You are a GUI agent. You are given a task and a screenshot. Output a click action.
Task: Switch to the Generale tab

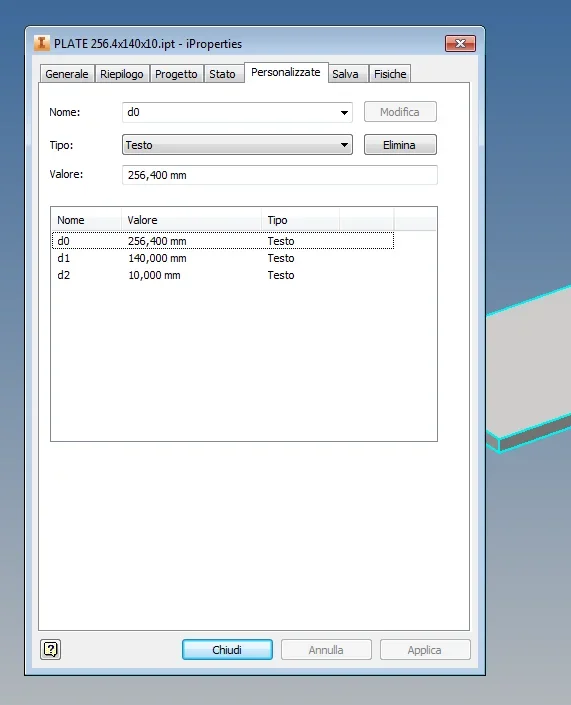(67, 74)
